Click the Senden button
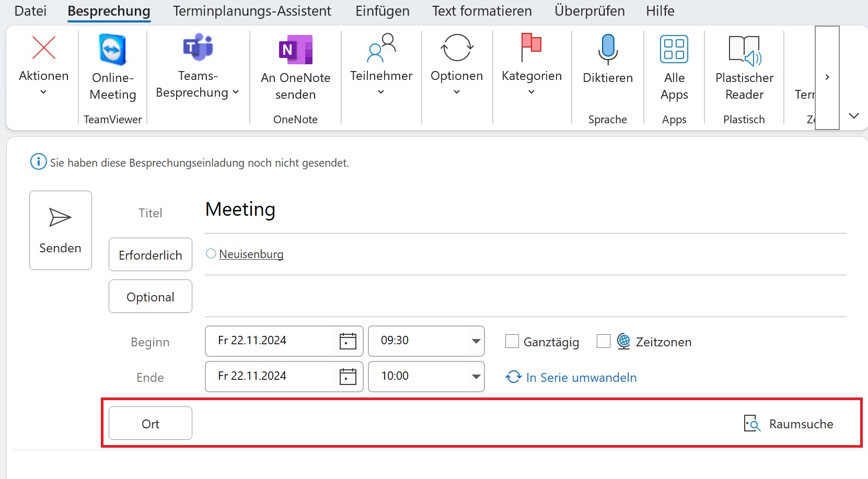Image resolution: width=868 pixels, height=479 pixels. 60,230
